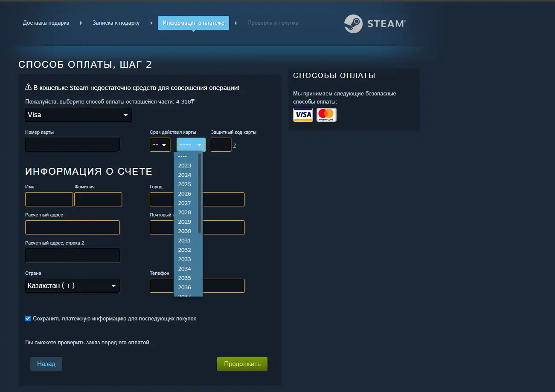
Task: Click the Продолжить button
Action: click(242, 364)
